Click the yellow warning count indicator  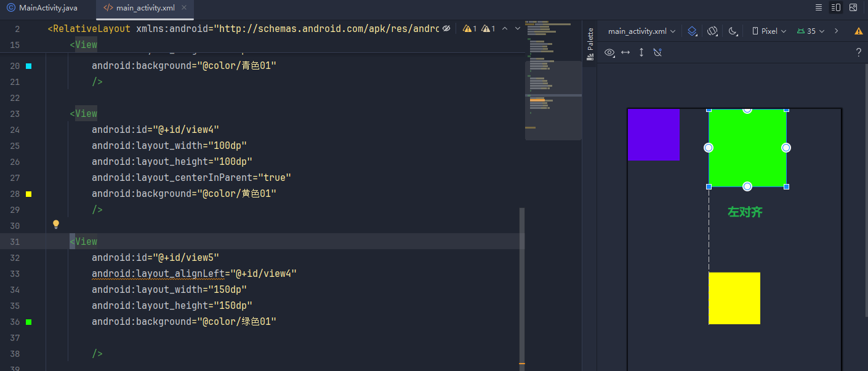pos(470,28)
